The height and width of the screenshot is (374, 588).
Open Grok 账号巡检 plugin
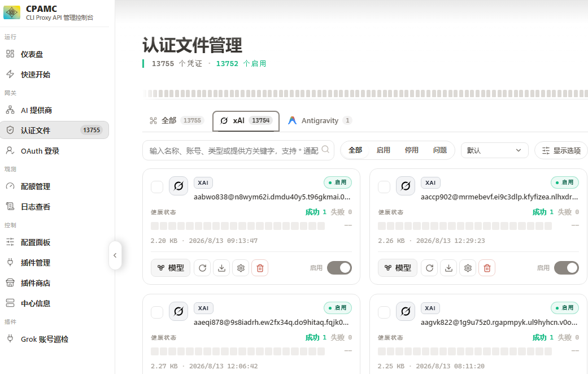coord(54,339)
